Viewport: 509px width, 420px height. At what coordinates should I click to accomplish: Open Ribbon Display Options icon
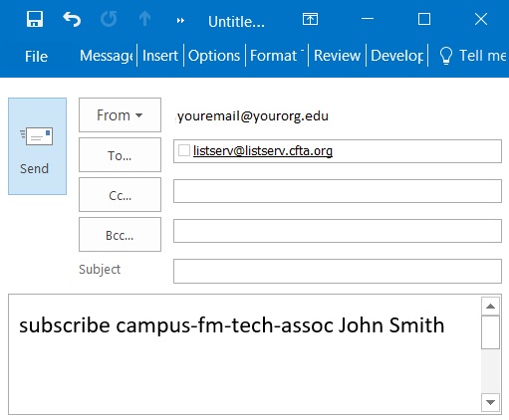(x=310, y=19)
